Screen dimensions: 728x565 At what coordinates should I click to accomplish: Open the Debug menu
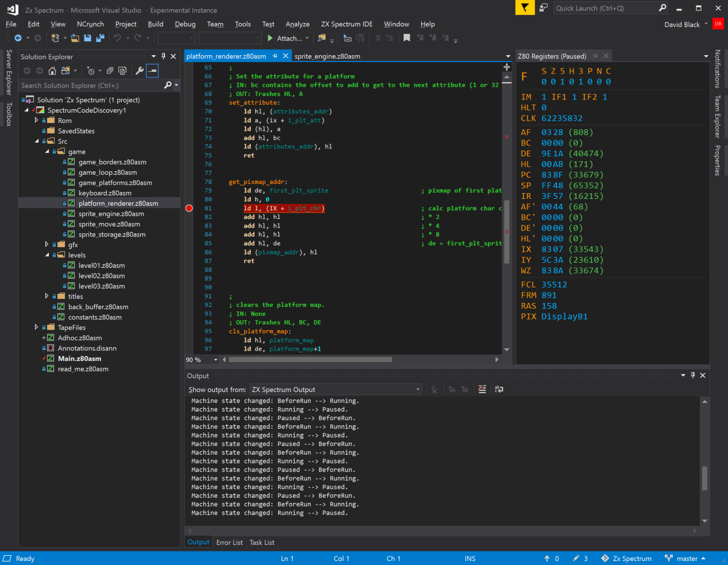tap(185, 24)
